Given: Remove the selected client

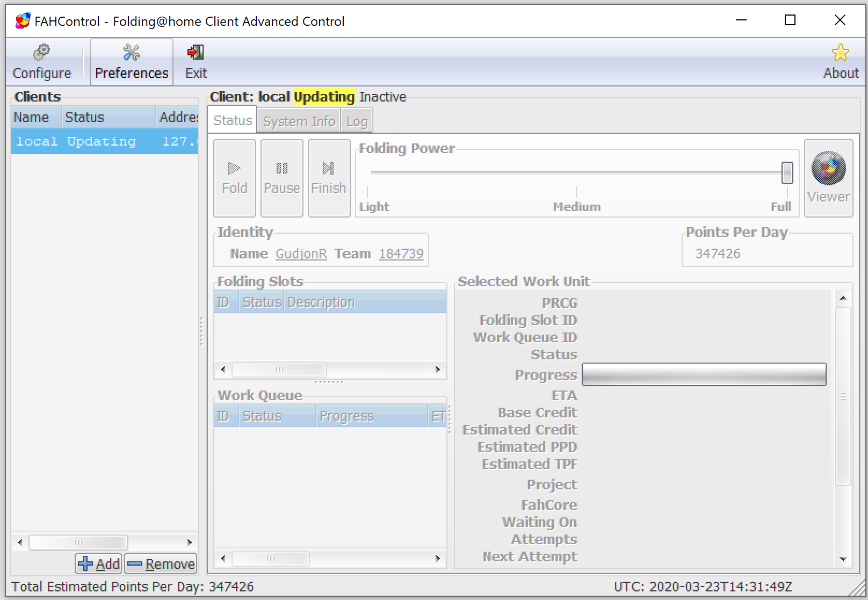Looking at the screenshot, I should coord(161,564).
